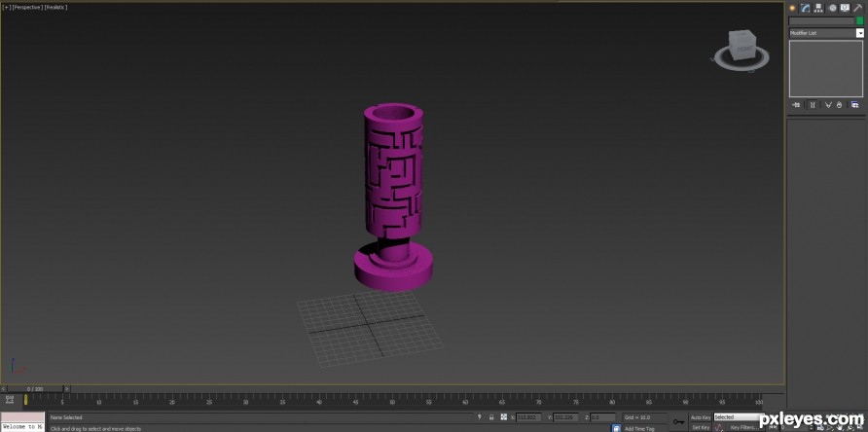Click frame 100 on the timeline
868x432 pixels.
pyautogui.click(x=758, y=400)
